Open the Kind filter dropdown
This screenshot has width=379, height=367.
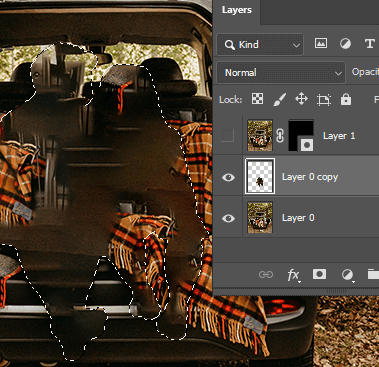point(260,44)
